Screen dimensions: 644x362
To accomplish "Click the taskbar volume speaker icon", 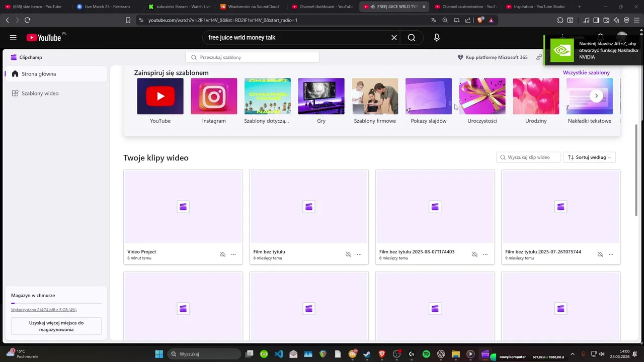I will pyautogui.click(x=603, y=354).
